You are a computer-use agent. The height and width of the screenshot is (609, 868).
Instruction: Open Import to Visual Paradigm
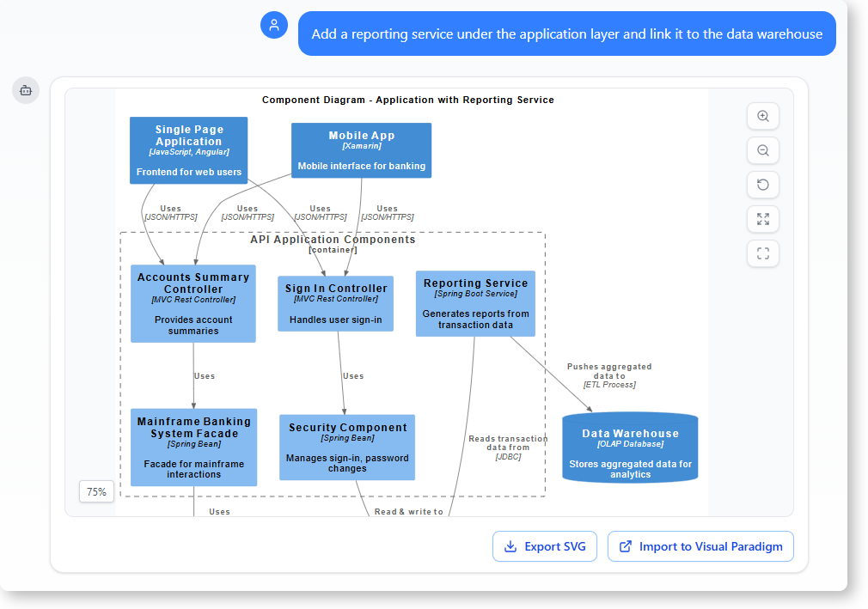(700, 545)
